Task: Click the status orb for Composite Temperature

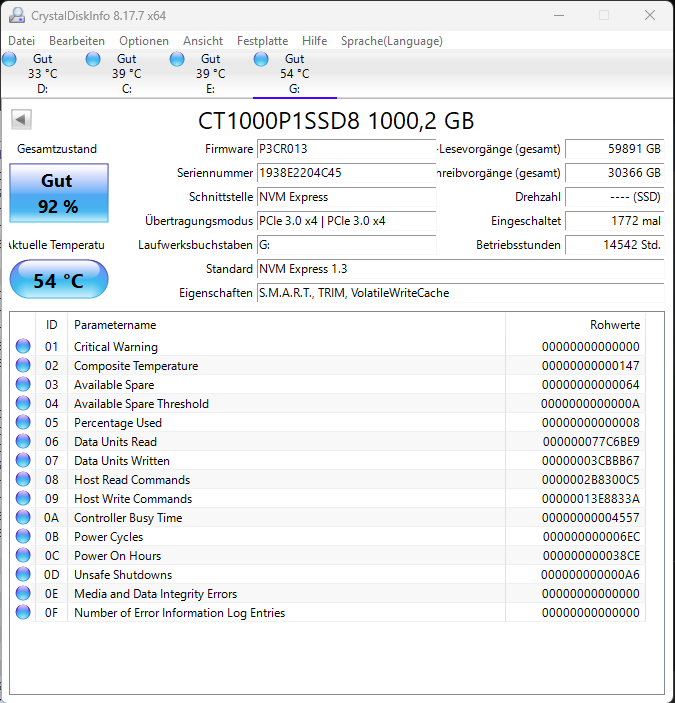Action: pos(23,365)
